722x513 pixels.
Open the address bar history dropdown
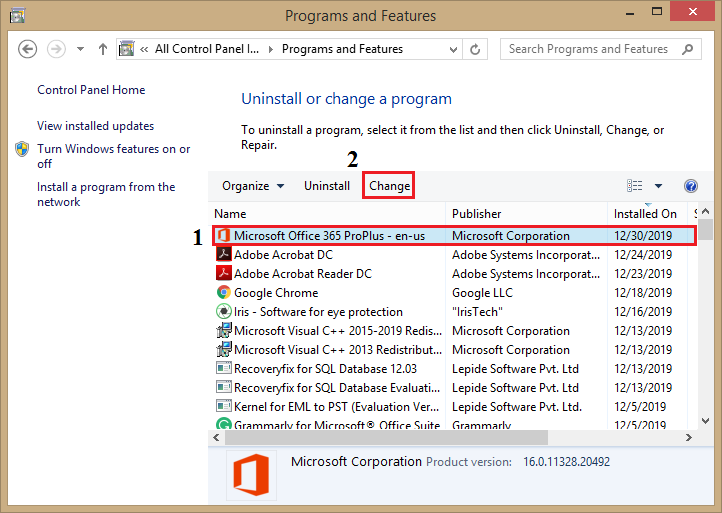coord(453,49)
